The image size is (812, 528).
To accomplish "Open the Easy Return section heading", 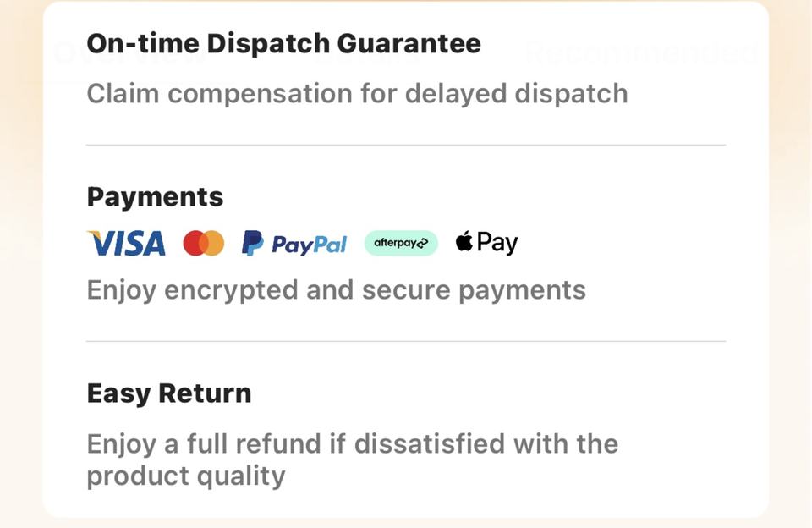I will tap(169, 393).
